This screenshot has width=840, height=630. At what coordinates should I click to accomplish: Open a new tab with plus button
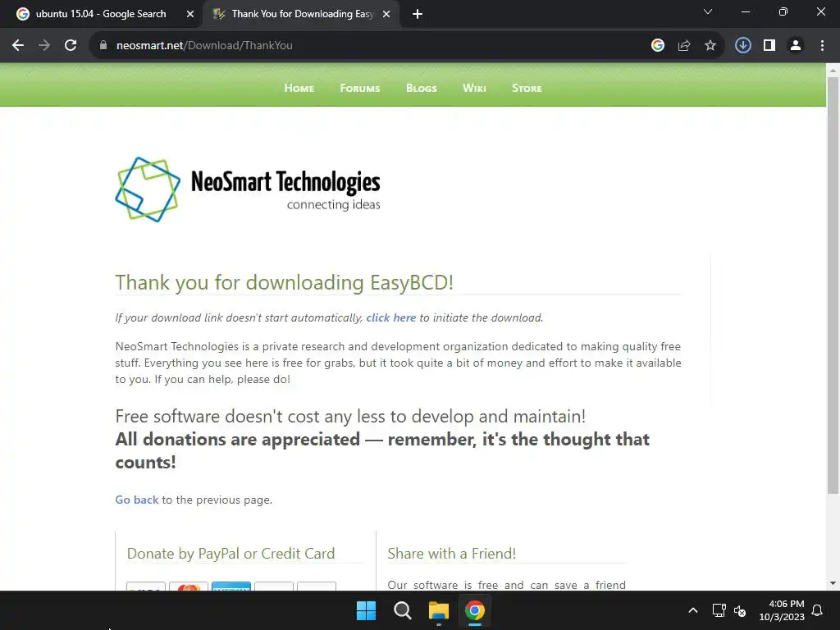coord(418,15)
